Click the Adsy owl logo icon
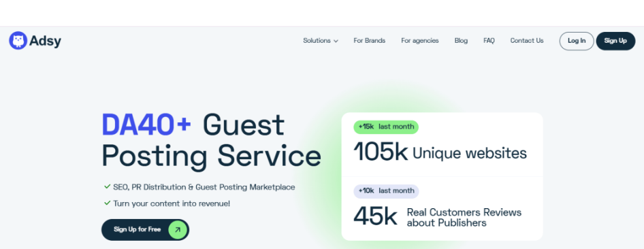 tap(18, 41)
